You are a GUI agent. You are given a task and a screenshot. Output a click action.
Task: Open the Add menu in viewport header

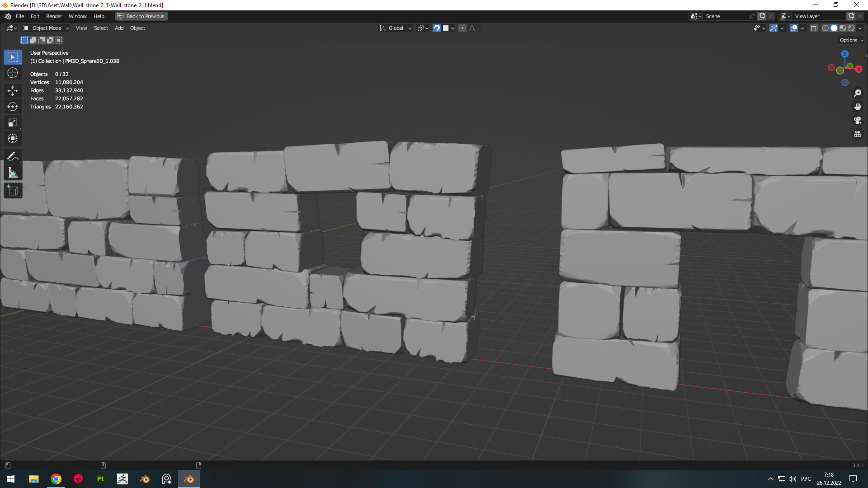[x=119, y=28]
